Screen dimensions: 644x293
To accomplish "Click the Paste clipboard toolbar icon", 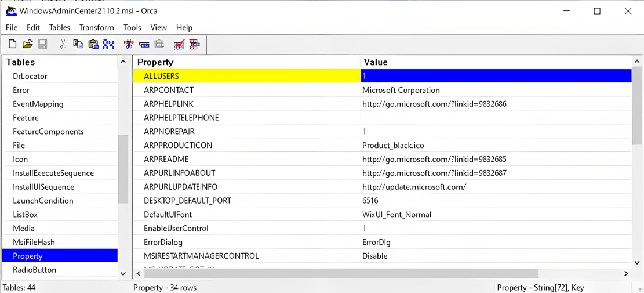I will (x=93, y=44).
